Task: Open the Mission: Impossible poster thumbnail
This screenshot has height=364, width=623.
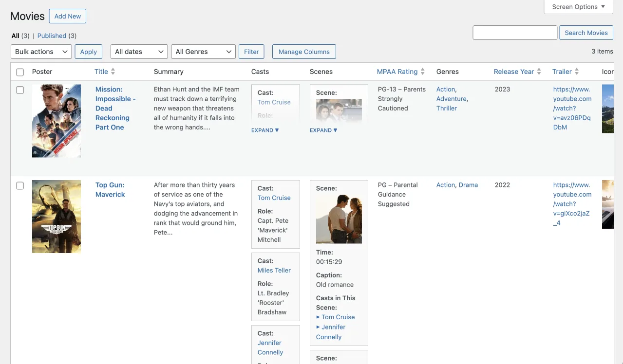Action: [57, 121]
